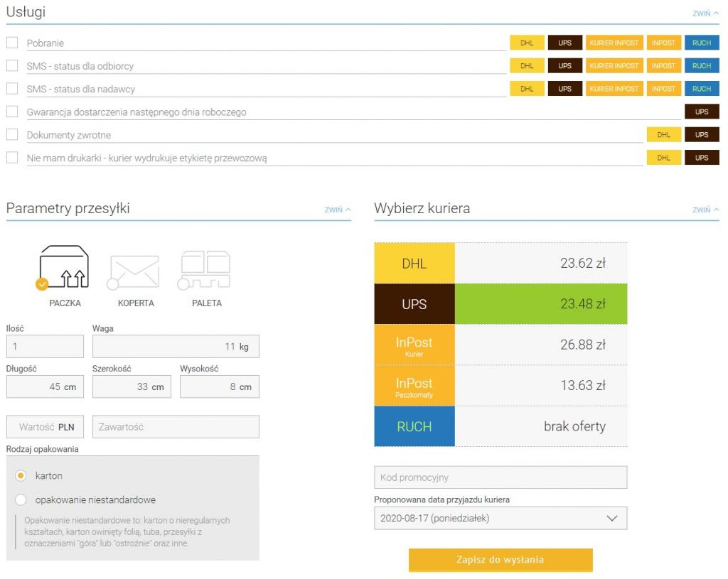The height and width of the screenshot is (579, 728).
Task: Click the RUCH courier row
Action: [500, 426]
